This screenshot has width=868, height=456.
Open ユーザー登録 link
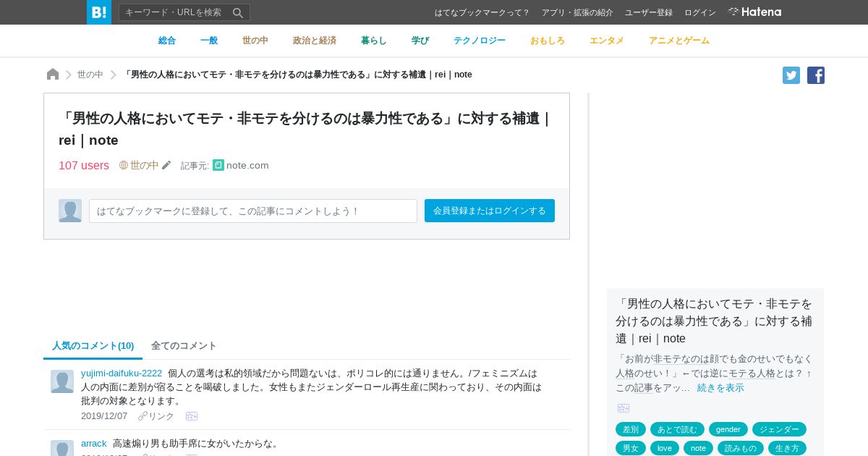tap(649, 12)
